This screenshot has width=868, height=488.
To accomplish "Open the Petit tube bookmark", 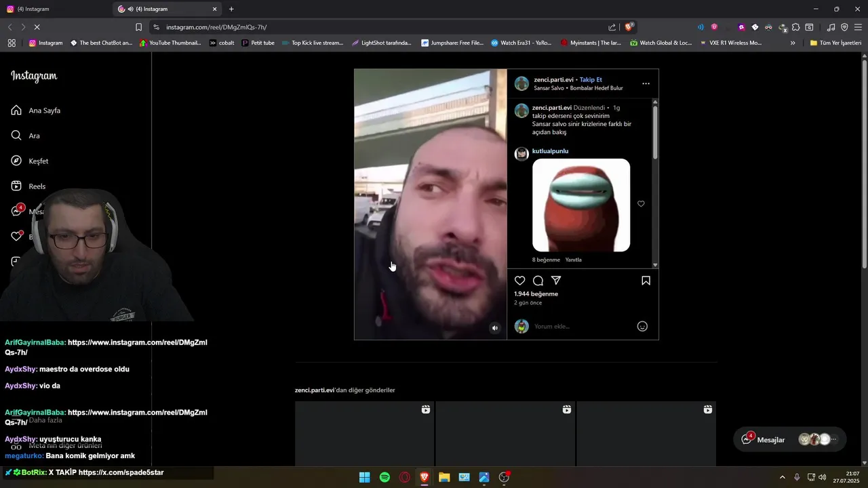I will click(258, 43).
